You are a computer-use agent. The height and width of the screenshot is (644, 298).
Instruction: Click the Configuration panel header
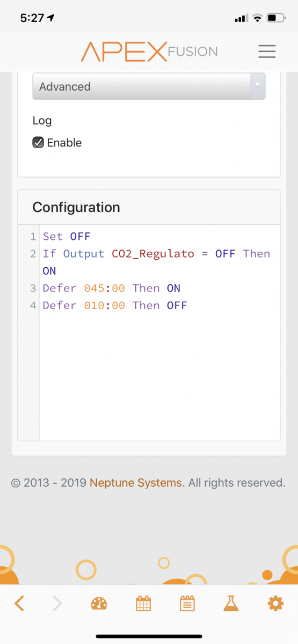pos(149,207)
